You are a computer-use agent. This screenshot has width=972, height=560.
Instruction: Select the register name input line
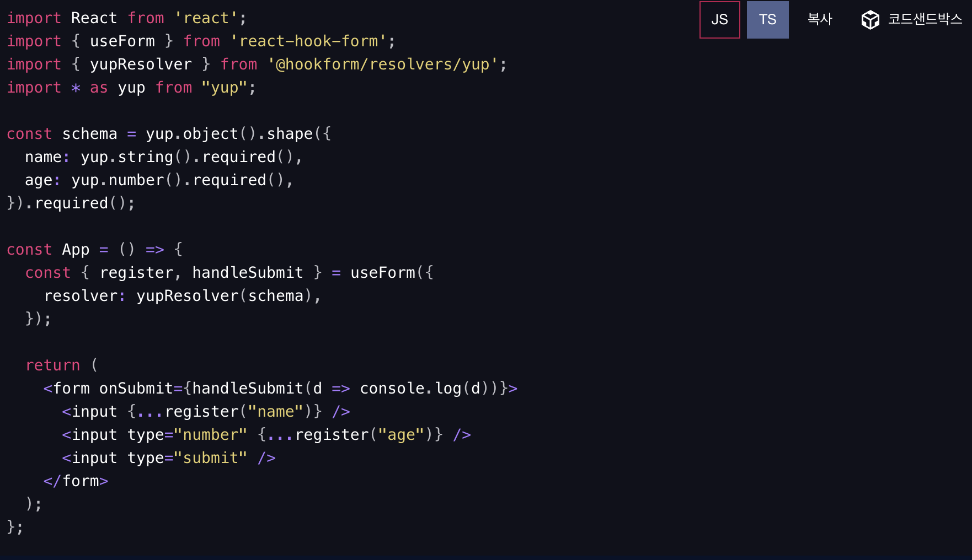point(207,411)
